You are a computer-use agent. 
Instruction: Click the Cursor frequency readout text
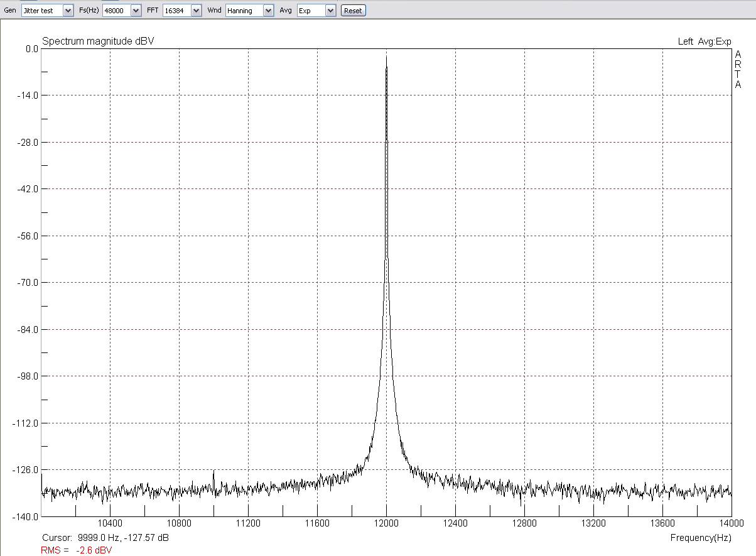tap(105, 538)
